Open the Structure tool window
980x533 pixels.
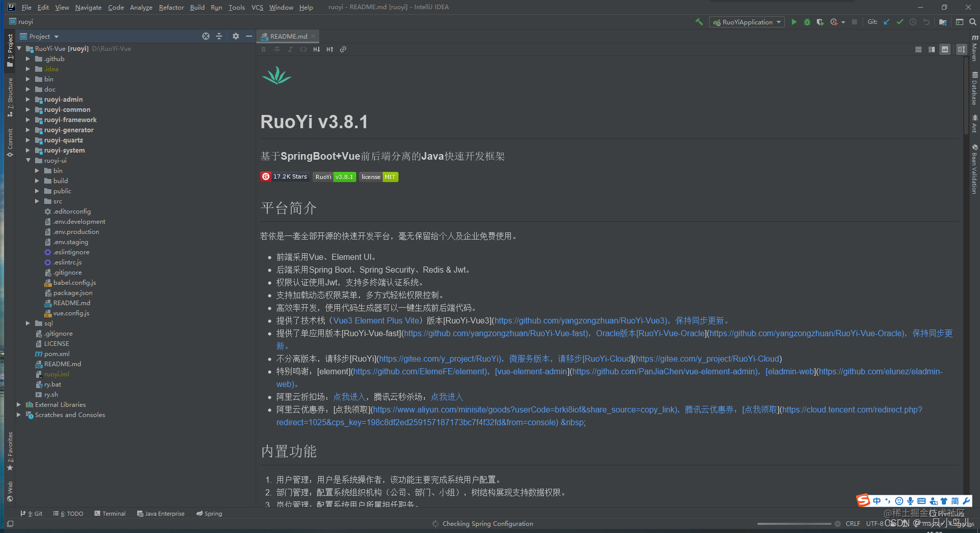(x=10, y=97)
